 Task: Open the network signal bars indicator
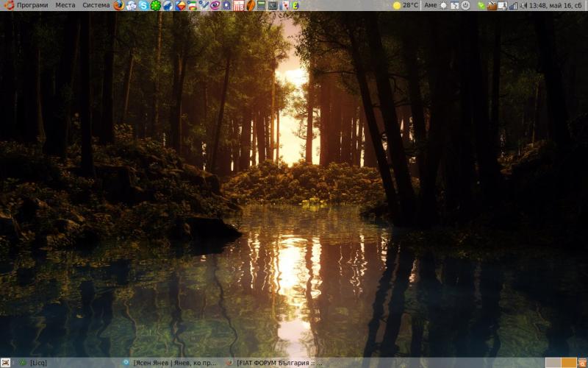click(513, 5)
